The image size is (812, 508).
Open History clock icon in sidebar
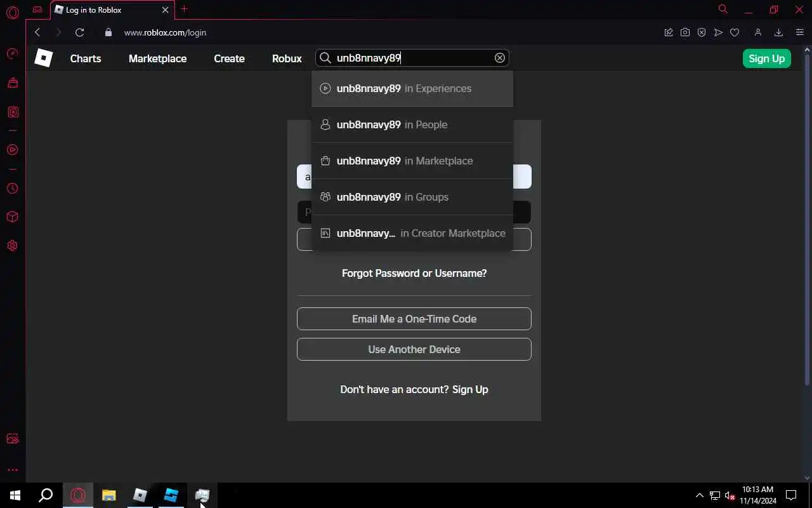pos(12,189)
